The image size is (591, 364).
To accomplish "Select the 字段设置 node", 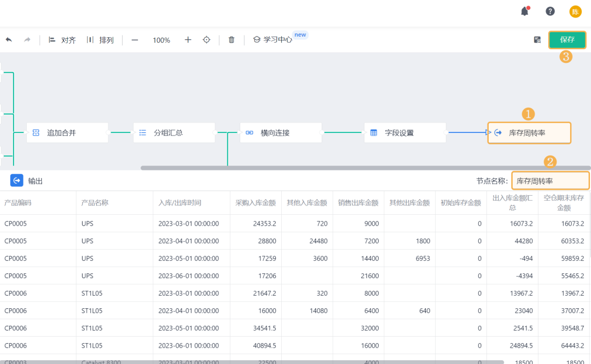I will click(x=405, y=133).
